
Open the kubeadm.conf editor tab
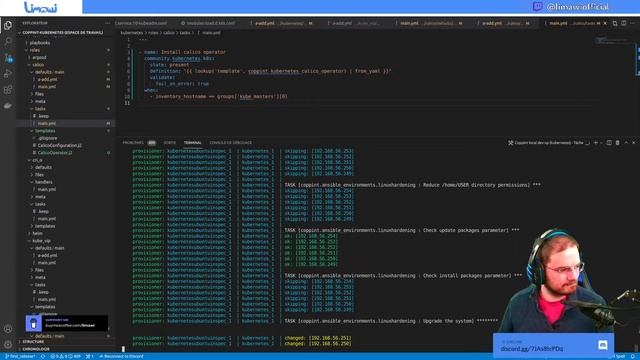tap(142, 23)
